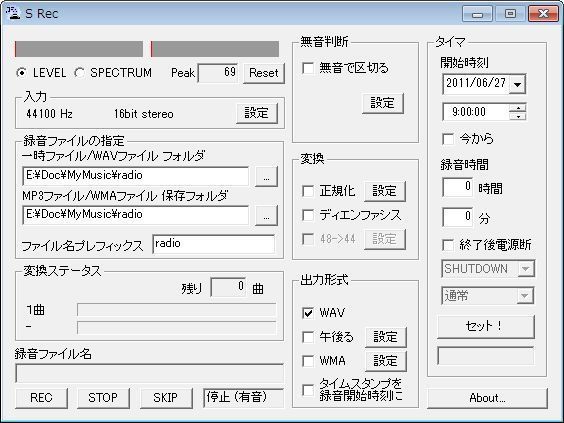This screenshot has width=564, height=423.
Task: Open 無音判断 設定 button
Action: coord(383,103)
